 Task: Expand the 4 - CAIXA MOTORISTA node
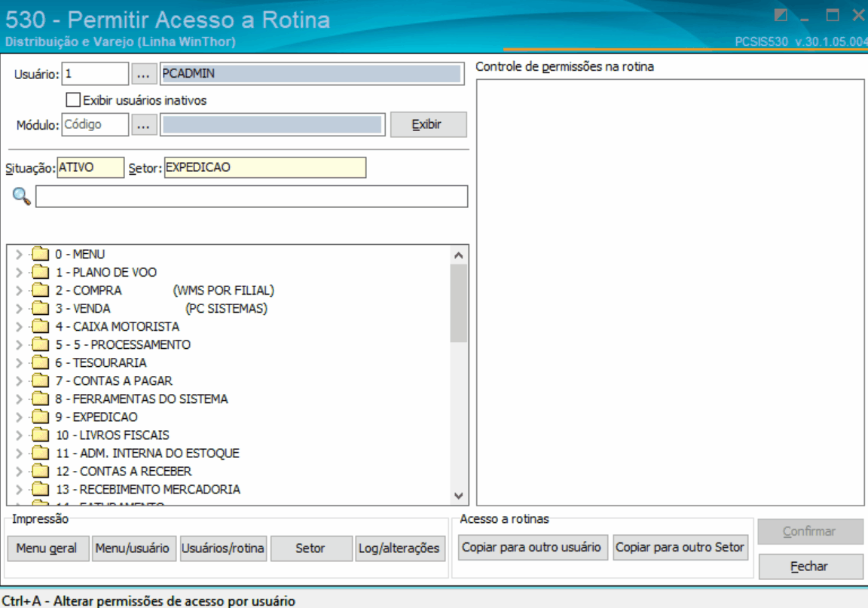(x=19, y=326)
